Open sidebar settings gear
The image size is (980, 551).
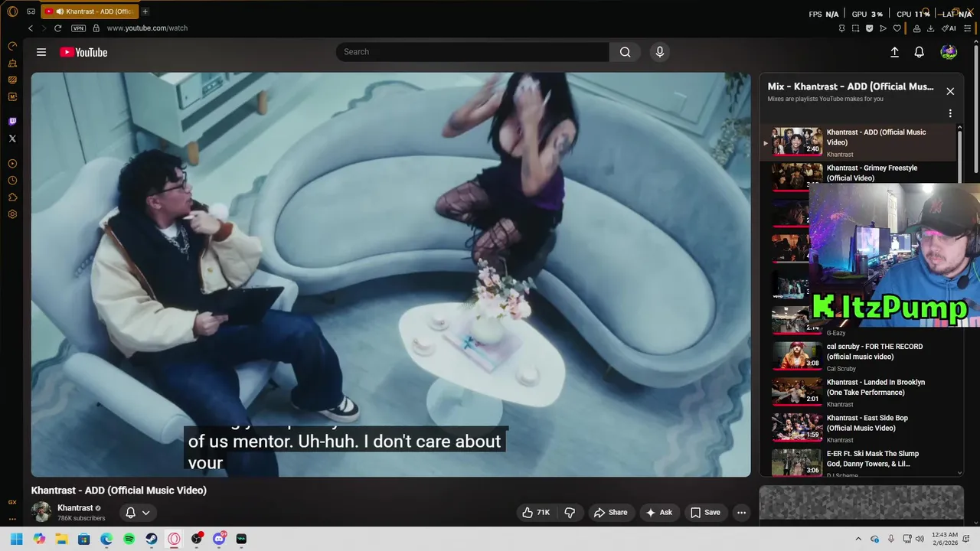(x=12, y=214)
